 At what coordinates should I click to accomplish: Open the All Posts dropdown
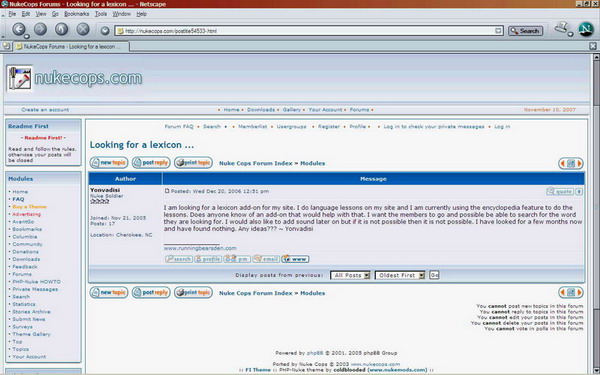(350, 275)
